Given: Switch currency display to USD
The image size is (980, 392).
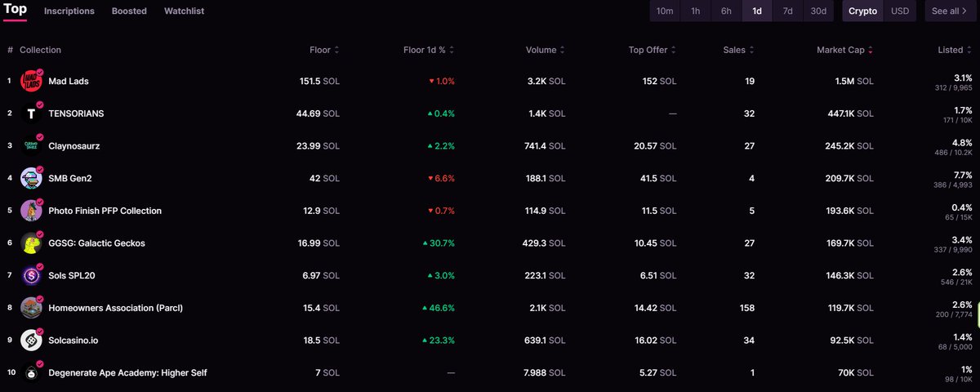Looking at the screenshot, I should [x=900, y=11].
